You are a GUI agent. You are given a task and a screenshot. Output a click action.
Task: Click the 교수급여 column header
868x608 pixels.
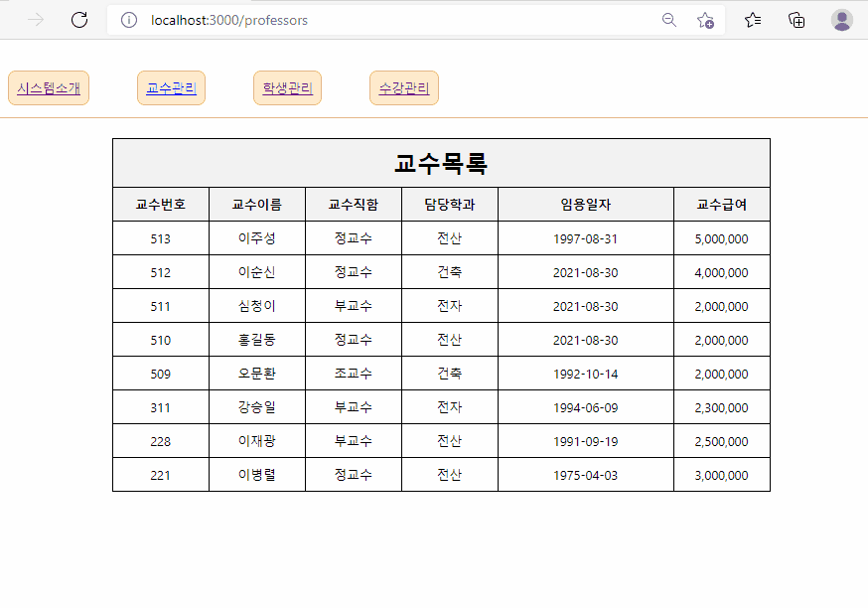pyautogui.click(x=722, y=205)
